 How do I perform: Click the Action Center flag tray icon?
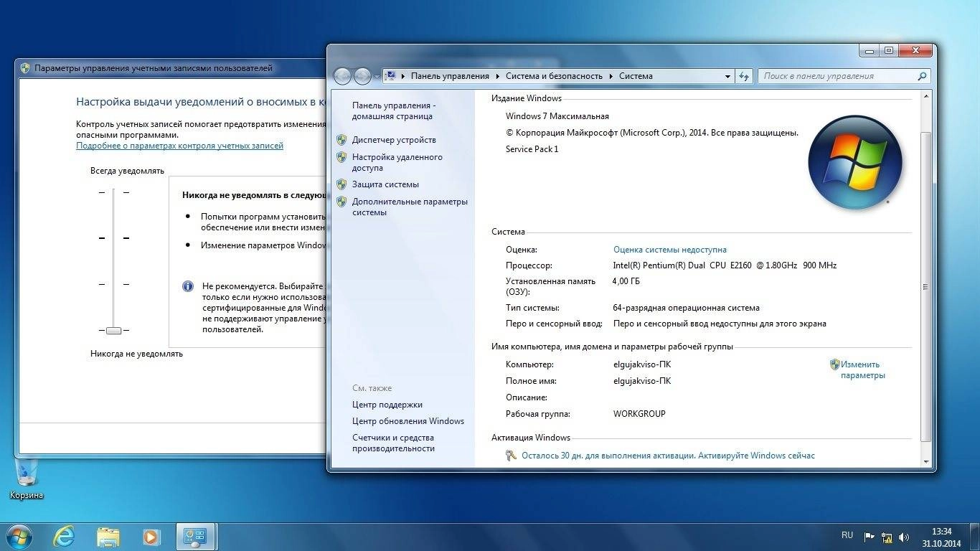click(x=869, y=537)
